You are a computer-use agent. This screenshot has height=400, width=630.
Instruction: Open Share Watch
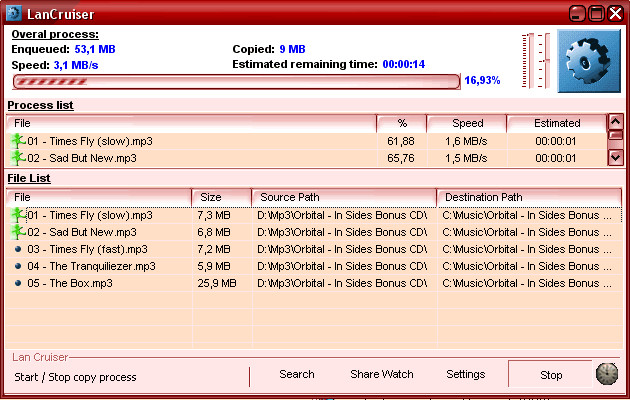coord(382,374)
